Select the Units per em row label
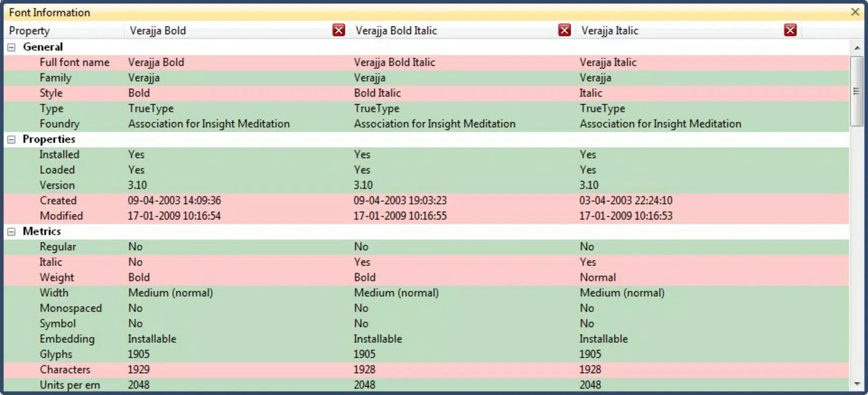 pos(70,385)
